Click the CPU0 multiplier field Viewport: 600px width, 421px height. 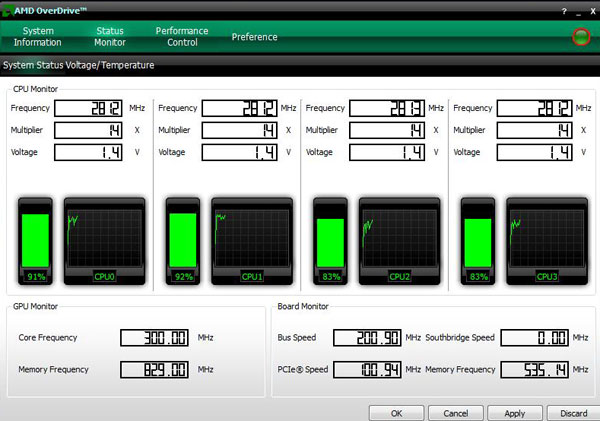click(88, 130)
